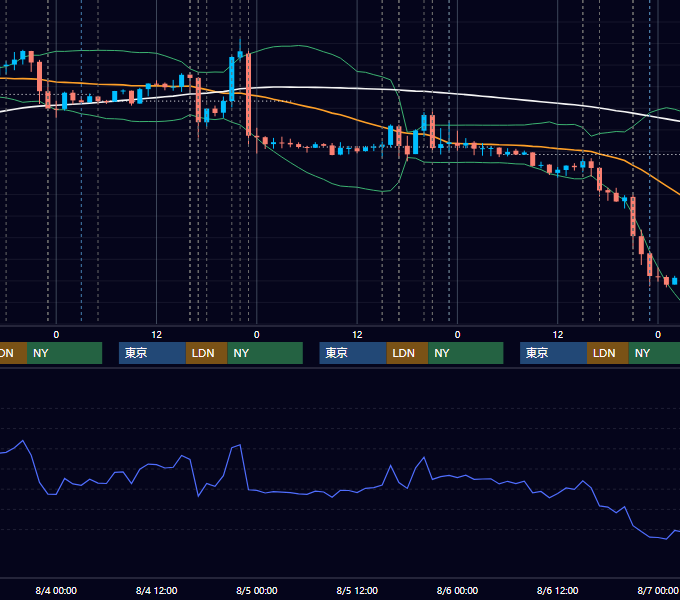Click the '12' hour label above 8/6 12:00
680x600 pixels.
click(558, 335)
